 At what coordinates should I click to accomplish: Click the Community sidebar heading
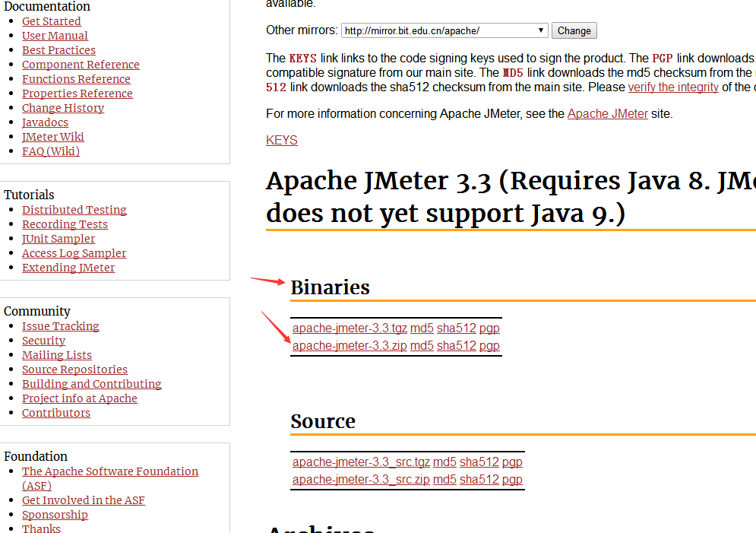37,311
